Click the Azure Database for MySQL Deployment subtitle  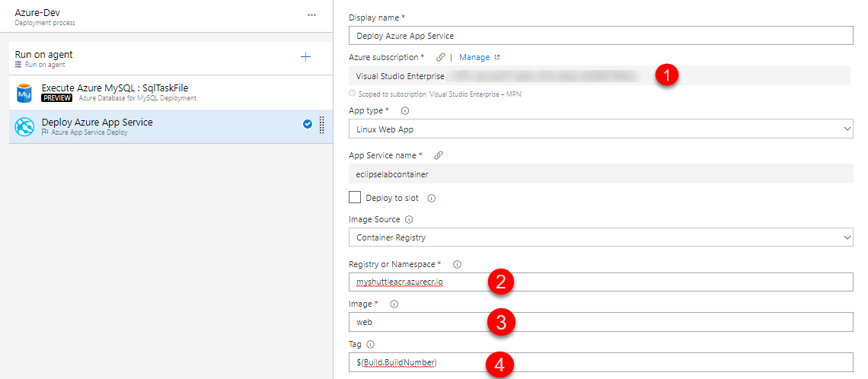(x=137, y=98)
